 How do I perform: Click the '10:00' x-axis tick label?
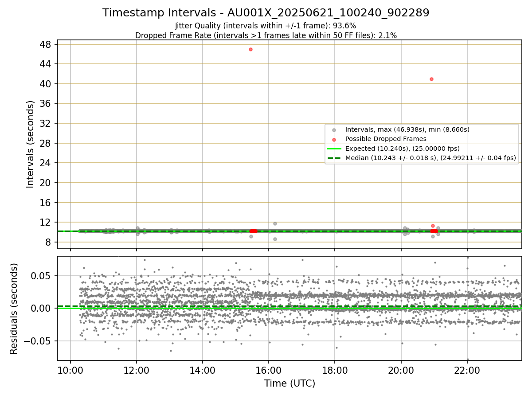(70, 371)
